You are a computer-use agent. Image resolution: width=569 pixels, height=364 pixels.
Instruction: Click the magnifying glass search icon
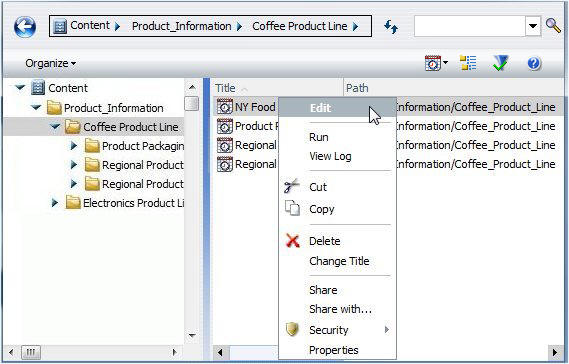[x=553, y=25]
